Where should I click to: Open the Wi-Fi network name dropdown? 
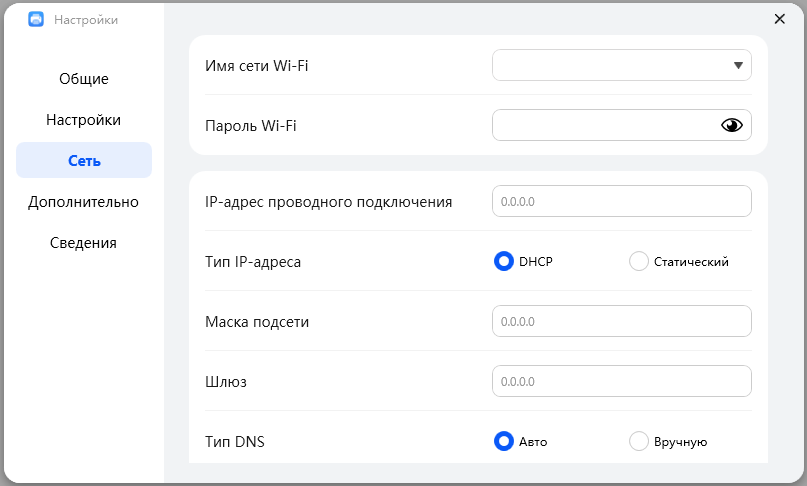(x=621, y=65)
